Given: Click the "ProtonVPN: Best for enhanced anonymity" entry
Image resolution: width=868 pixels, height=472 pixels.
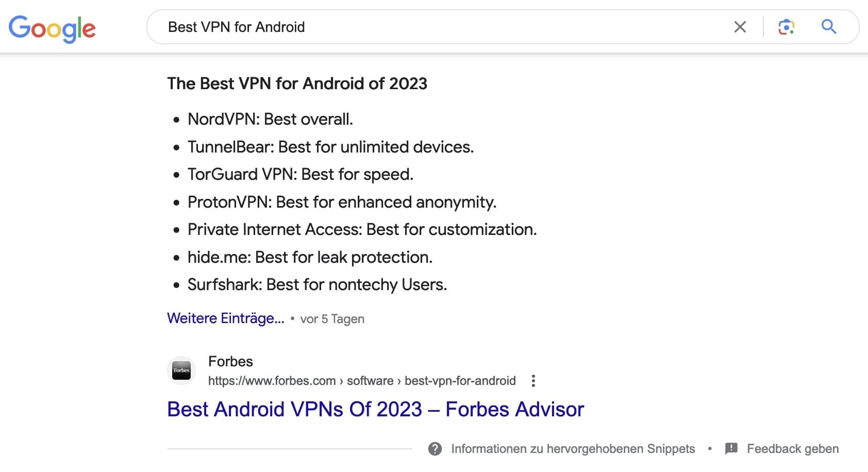Looking at the screenshot, I should point(342,202).
